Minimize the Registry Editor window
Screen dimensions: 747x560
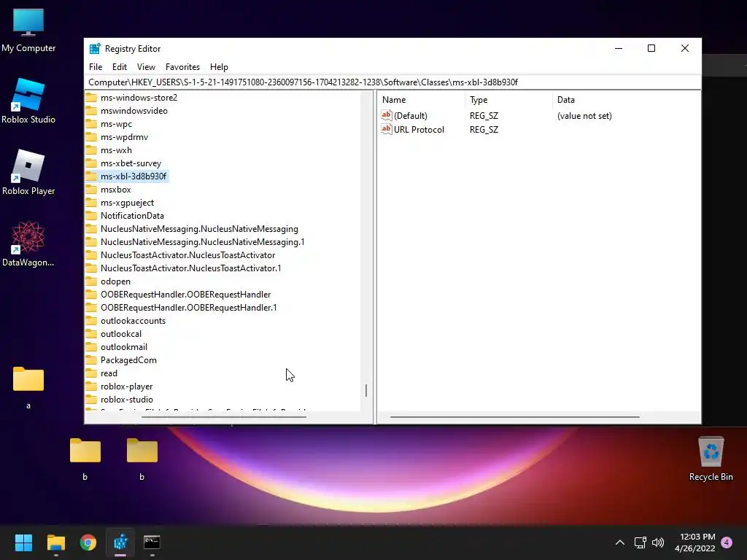[x=619, y=49]
